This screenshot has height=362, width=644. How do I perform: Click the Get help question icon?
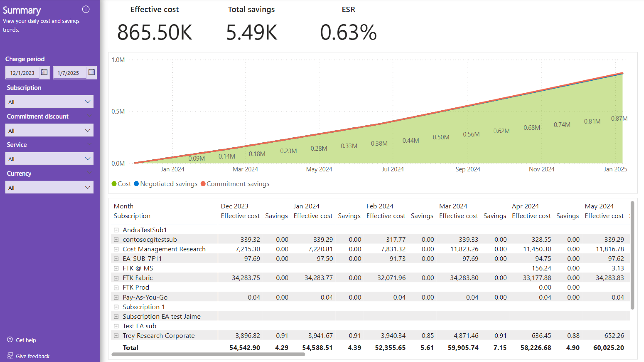10,340
